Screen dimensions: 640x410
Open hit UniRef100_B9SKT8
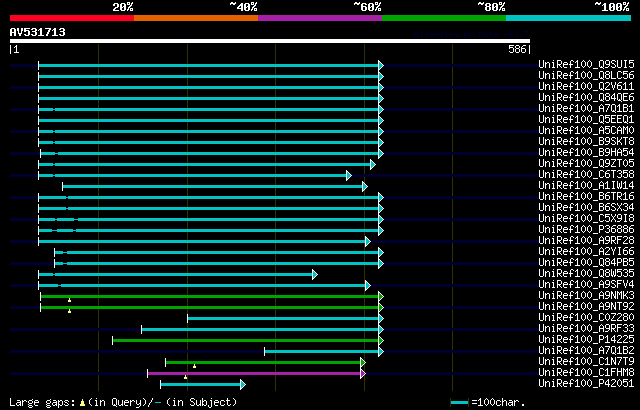[x=586, y=142]
